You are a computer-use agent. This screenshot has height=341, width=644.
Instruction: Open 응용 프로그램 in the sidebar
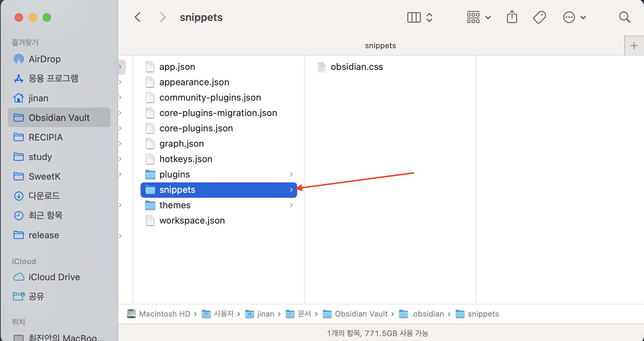pyautogui.click(x=59, y=79)
